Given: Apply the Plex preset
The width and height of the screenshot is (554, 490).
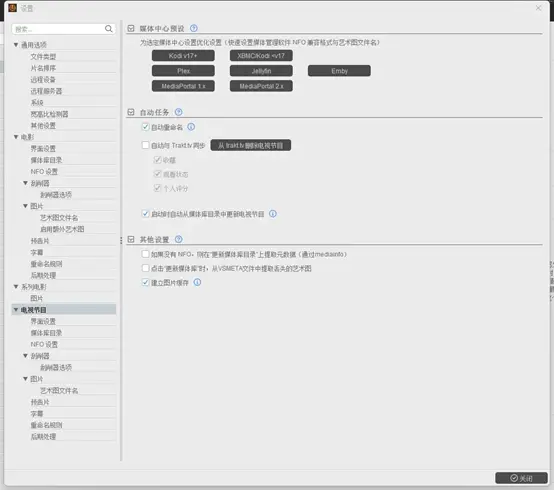Looking at the screenshot, I should 183,71.
